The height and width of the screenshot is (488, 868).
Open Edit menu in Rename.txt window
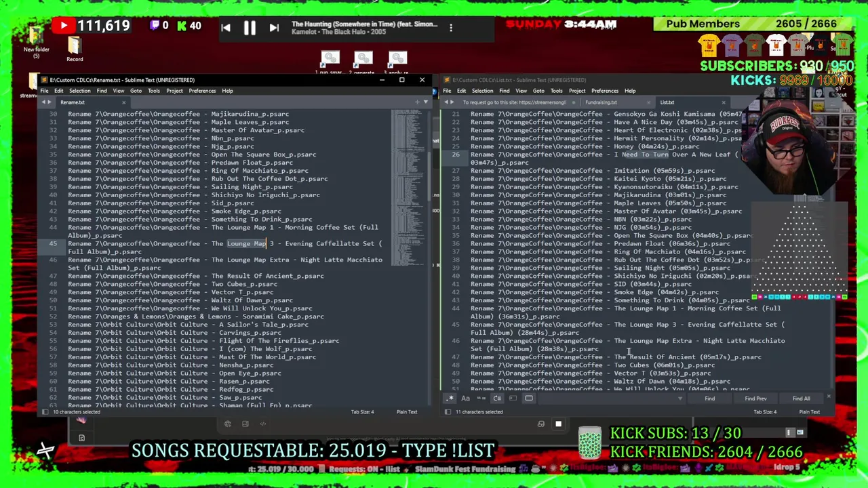click(59, 91)
